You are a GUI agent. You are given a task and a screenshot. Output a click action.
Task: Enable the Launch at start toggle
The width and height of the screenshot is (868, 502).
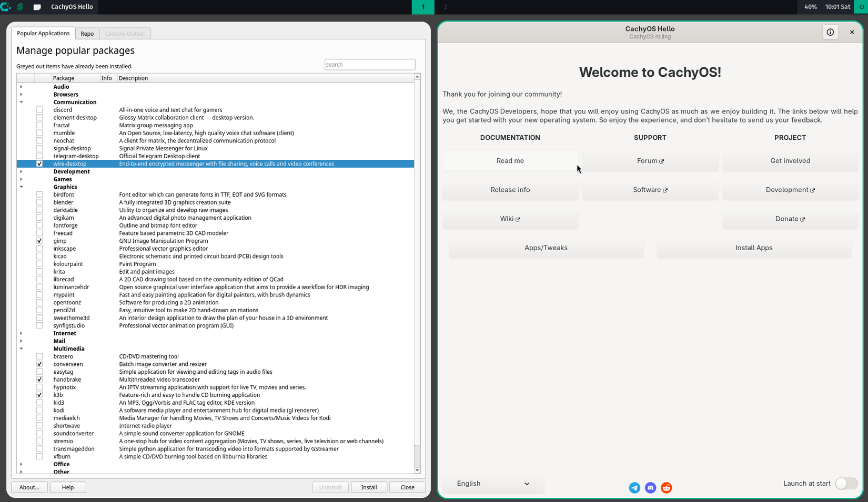pos(846,484)
